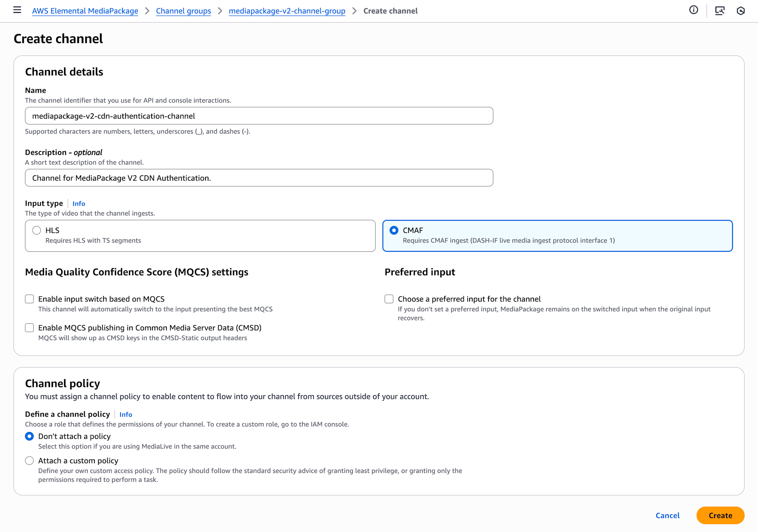
Task: Click Info link next to Input type
Action: [x=79, y=204]
